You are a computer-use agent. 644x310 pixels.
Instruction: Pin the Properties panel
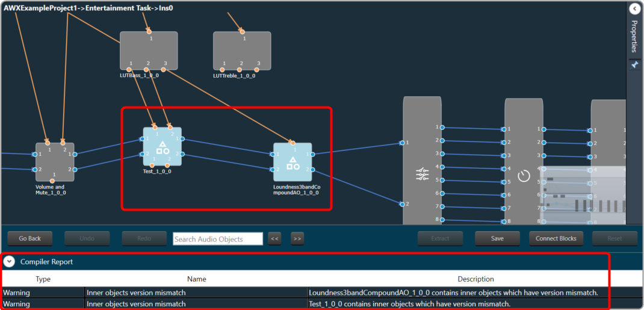[635, 65]
